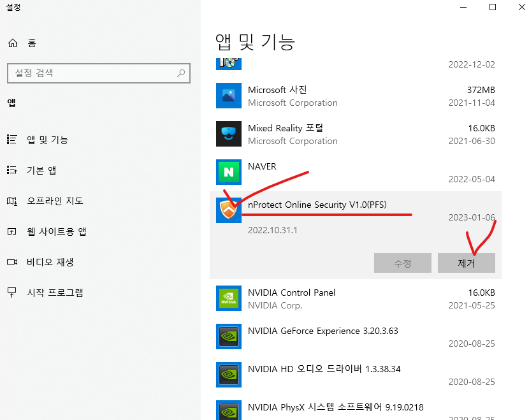This screenshot has width=529, height=420.
Task: Focus the 설정 검색 search box
Action: (x=99, y=73)
